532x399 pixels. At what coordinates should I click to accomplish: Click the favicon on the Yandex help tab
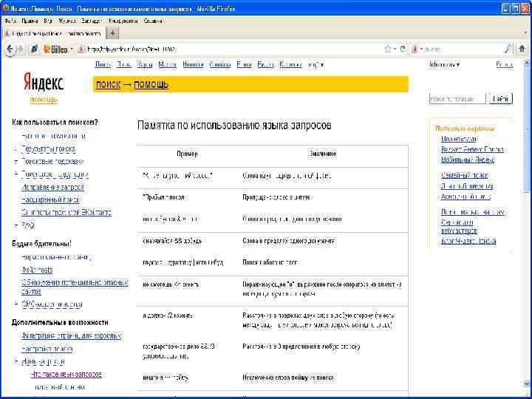[x=7, y=33]
